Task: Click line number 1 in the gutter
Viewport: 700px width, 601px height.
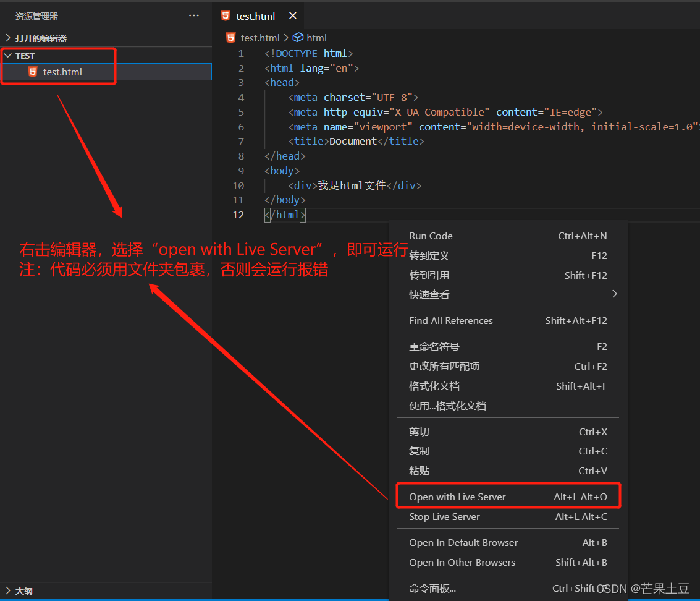Action: [x=241, y=54]
